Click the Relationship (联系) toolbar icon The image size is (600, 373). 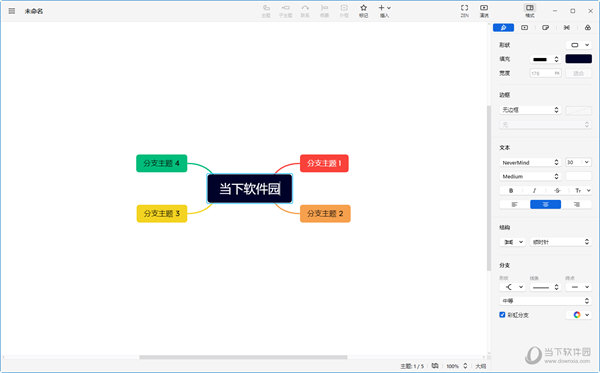point(305,11)
